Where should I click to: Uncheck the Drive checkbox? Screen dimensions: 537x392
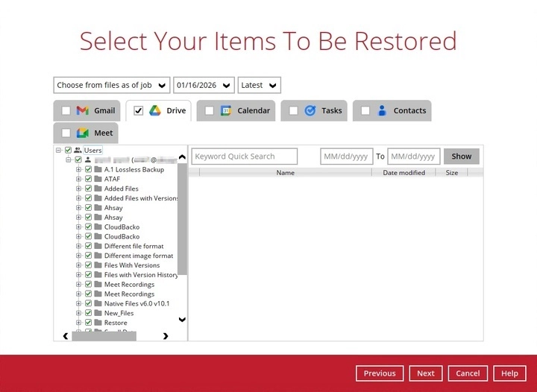tap(138, 111)
